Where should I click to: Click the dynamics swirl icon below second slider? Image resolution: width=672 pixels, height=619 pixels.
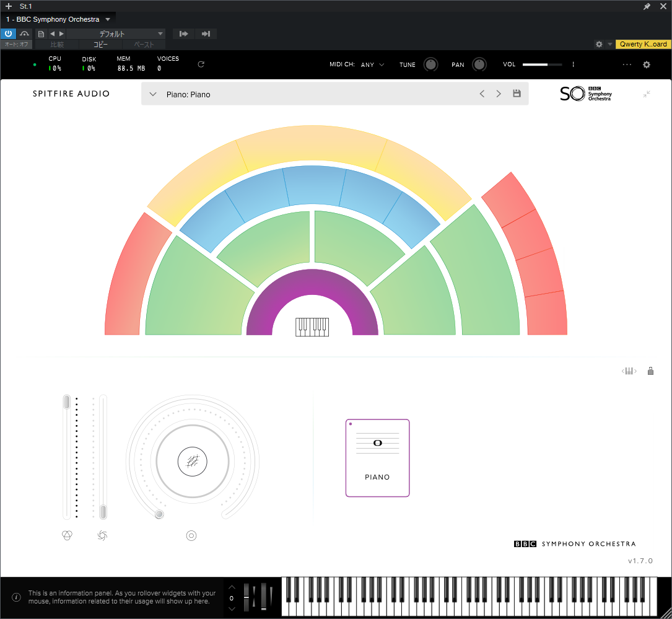(102, 535)
